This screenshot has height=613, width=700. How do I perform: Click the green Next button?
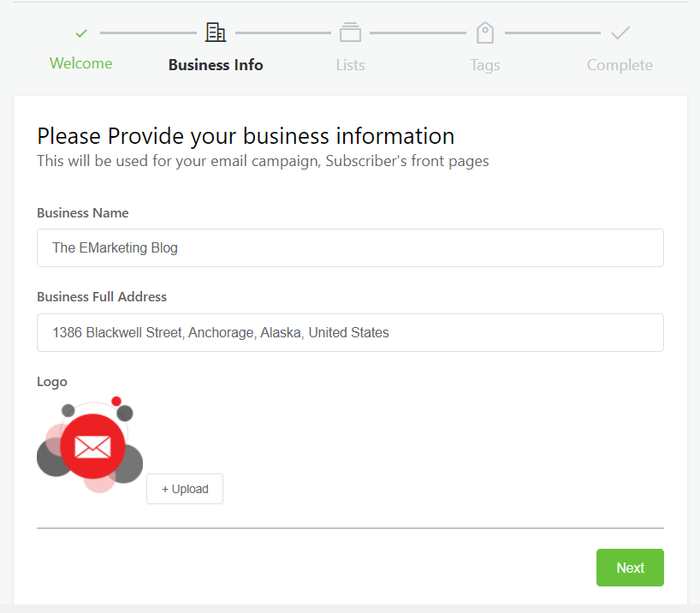pos(630,568)
